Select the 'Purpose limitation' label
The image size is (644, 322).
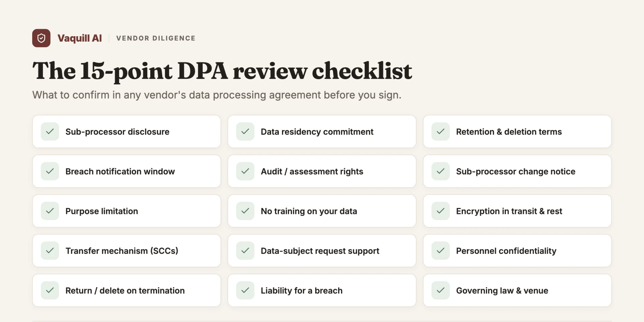tap(102, 211)
